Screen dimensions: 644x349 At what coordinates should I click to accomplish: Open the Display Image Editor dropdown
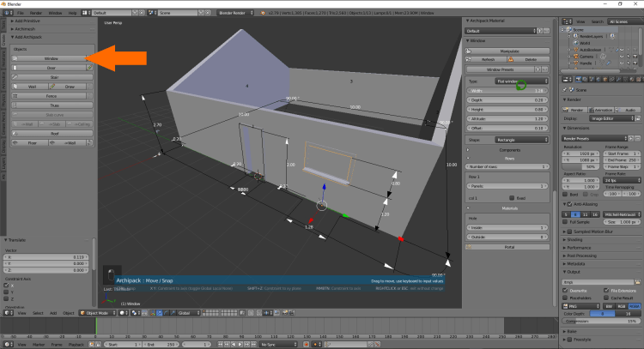(x=611, y=119)
